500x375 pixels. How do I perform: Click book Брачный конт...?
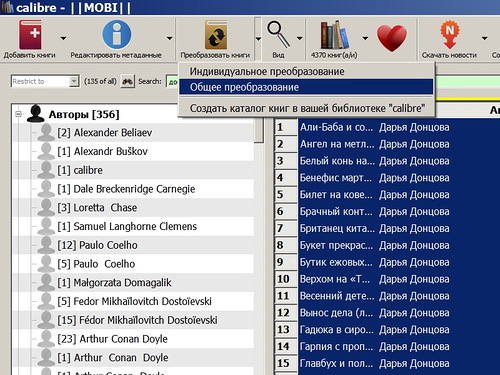pyautogui.click(x=337, y=211)
